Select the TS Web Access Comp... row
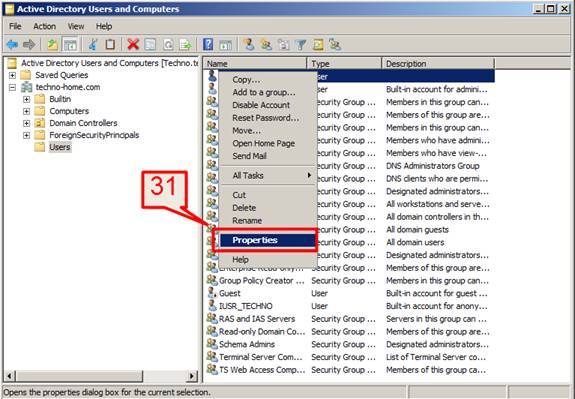The height and width of the screenshot is (399, 575). click(x=348, y=369)
